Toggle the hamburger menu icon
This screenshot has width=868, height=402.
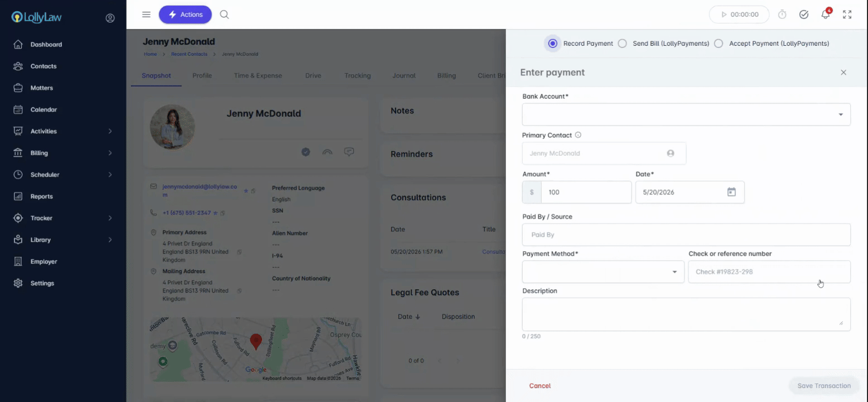(x=146, y=15)
